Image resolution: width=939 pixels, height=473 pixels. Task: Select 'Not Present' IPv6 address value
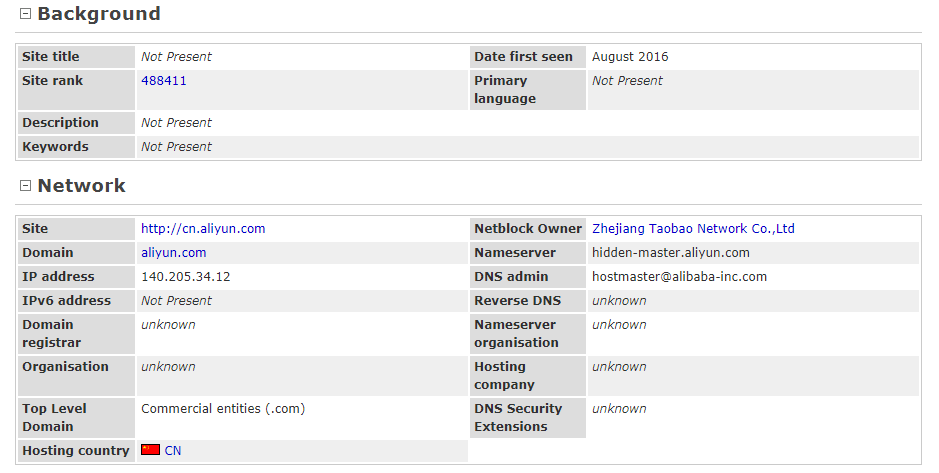pos(176,301)
